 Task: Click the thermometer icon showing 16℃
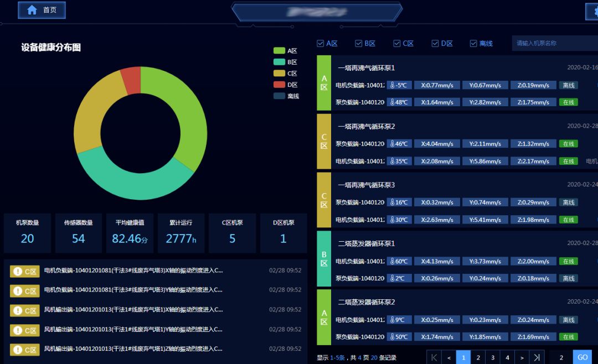point(393,202)
